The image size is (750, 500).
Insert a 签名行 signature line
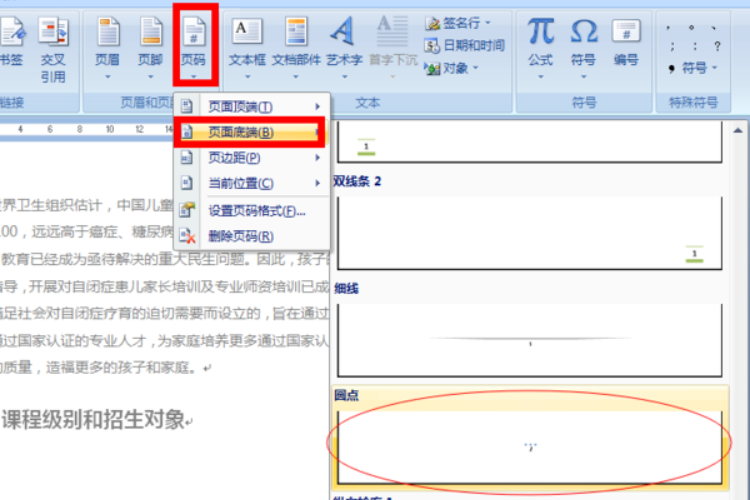[457, 22]
